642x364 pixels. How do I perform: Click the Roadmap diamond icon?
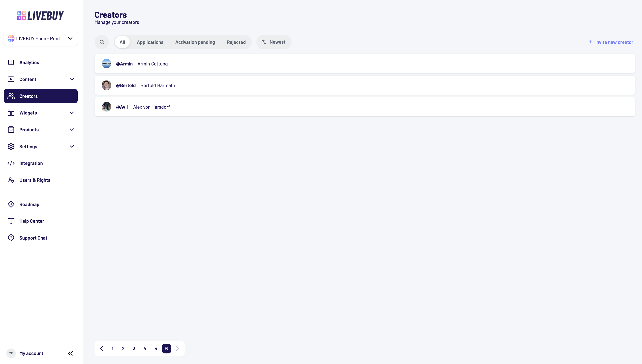coord(11,204)
